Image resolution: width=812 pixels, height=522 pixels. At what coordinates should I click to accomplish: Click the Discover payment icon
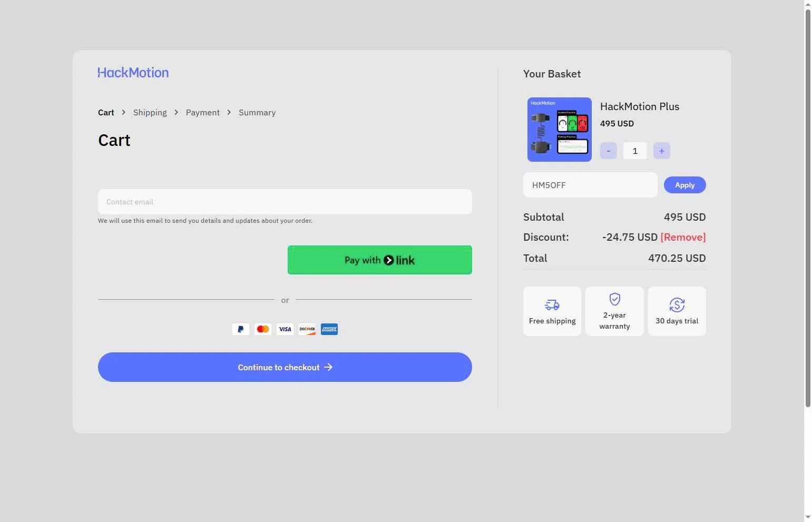pos(307,329)
